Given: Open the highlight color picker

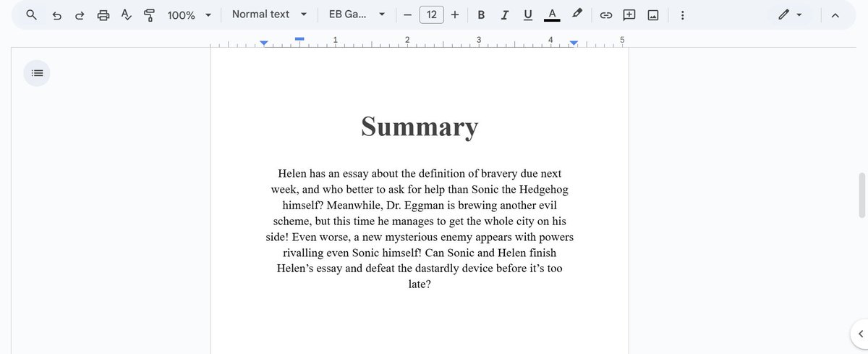Looking at the screenshot, I should point(576,14).
